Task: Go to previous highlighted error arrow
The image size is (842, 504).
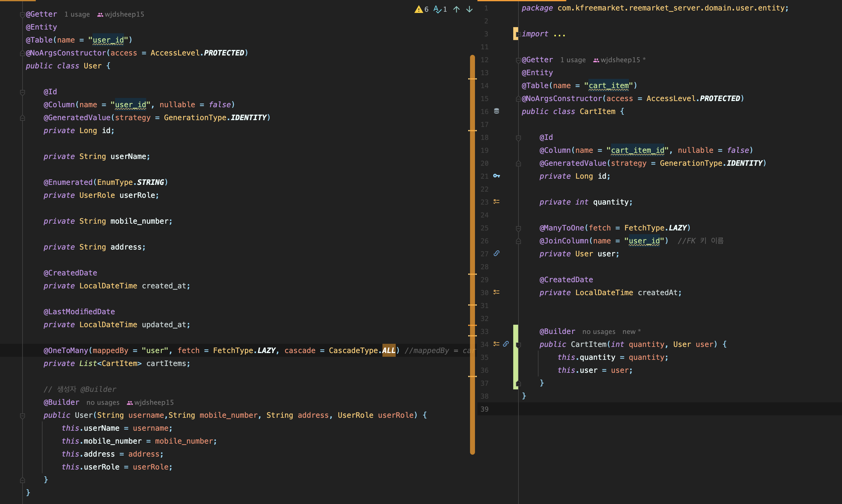Action: pyautogui.click(x=456, y=9)
